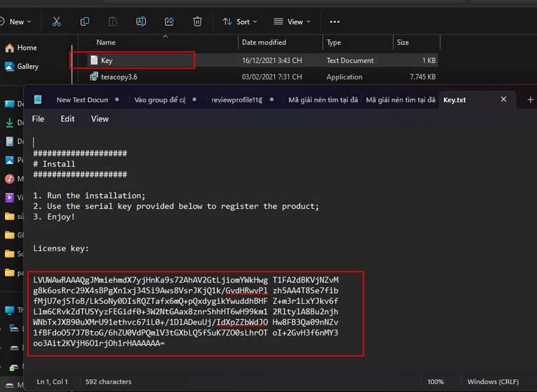Click the '592 characters' status entry

[108, 381]
